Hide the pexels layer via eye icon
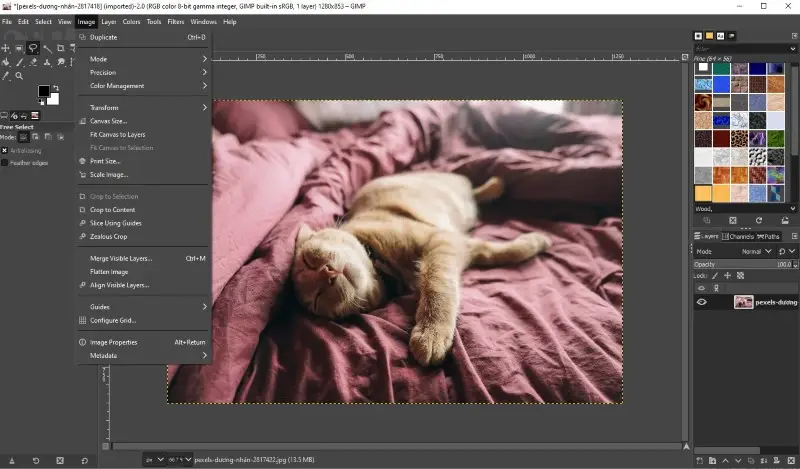This screenshot has width=800, height=469. point(701,301)
